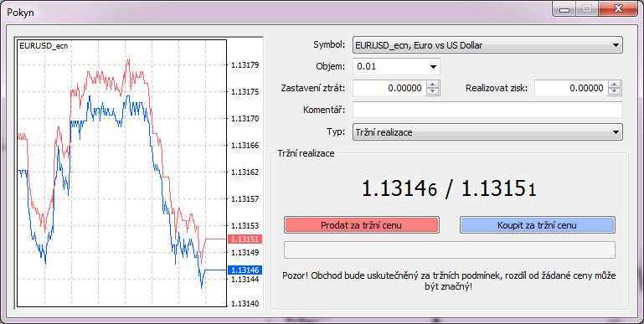
Task: Click the Realizovat zisk: label
Action: point(497,88)
